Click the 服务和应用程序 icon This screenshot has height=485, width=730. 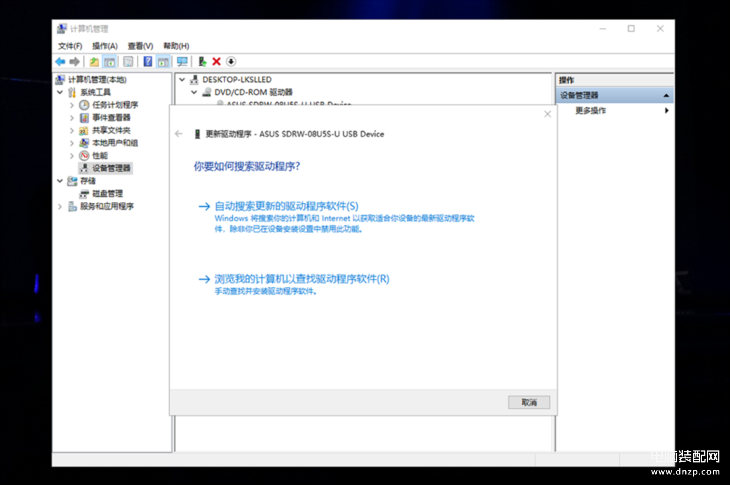[73, 206]
